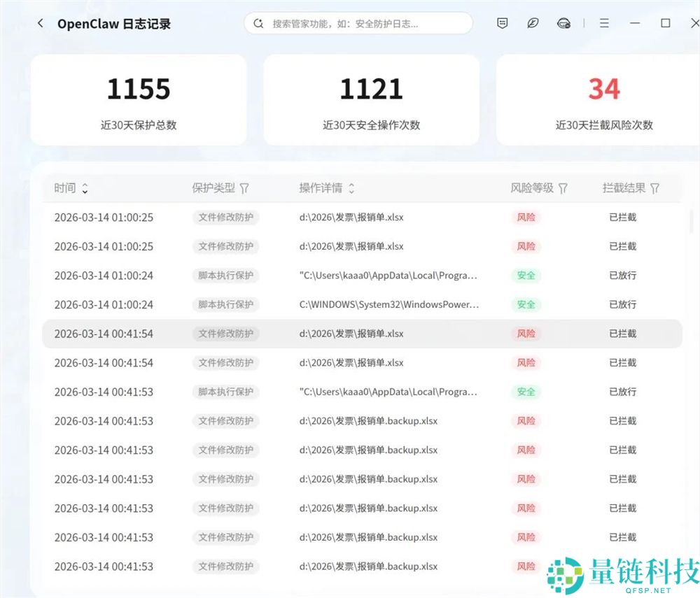Image resolution: width=700 pixels, height=598 pixels.
Task: Click the feather icon in the title bar
Action: point(533,22)
